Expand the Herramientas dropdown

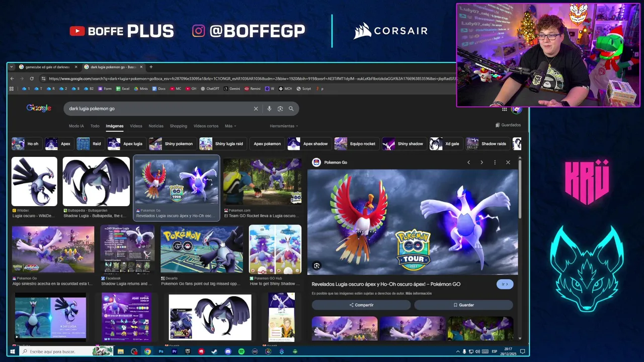(x=284, y=126)
